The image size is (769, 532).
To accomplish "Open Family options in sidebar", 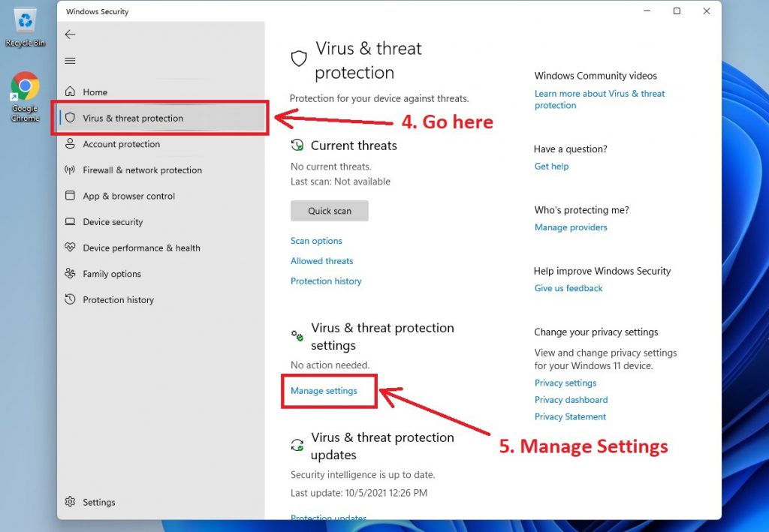I will [161, 274].
